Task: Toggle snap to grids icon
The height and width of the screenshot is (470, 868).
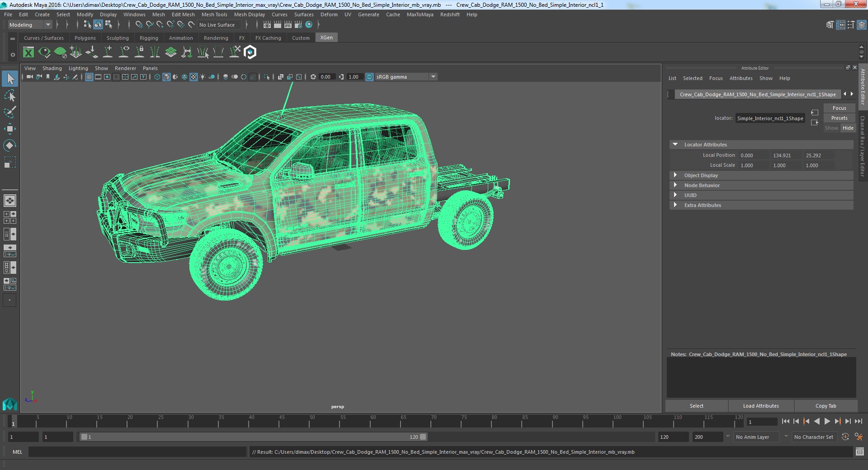Action: pos(139,25)
